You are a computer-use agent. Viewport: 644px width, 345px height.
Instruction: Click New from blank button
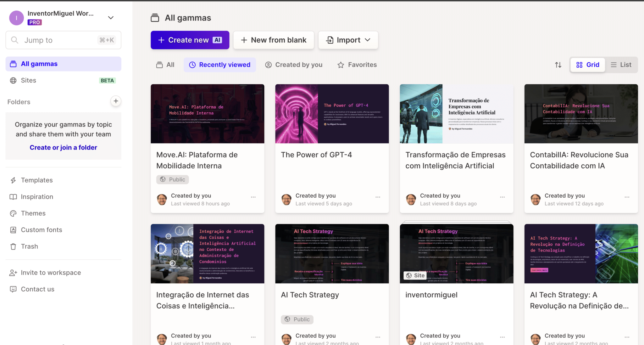click(x=274, y=40)
